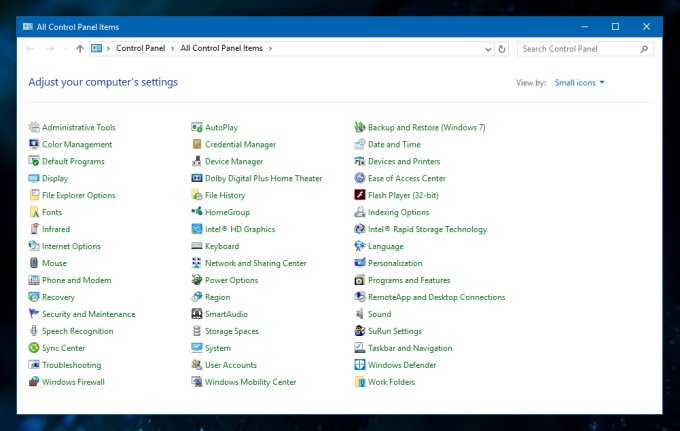680x431 pixels.
Task: Click the Forward navigation arrow
Action: coord(50,49)
